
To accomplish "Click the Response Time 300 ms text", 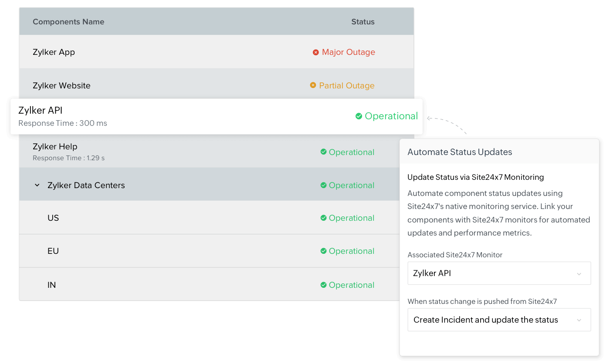I will click(x=62, y=123).
